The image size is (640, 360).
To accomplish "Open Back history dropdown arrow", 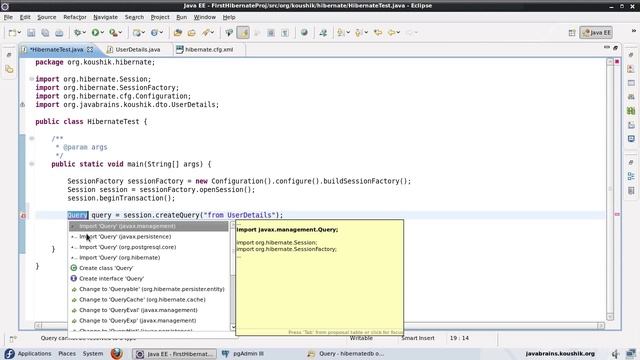I will [398, 33].
